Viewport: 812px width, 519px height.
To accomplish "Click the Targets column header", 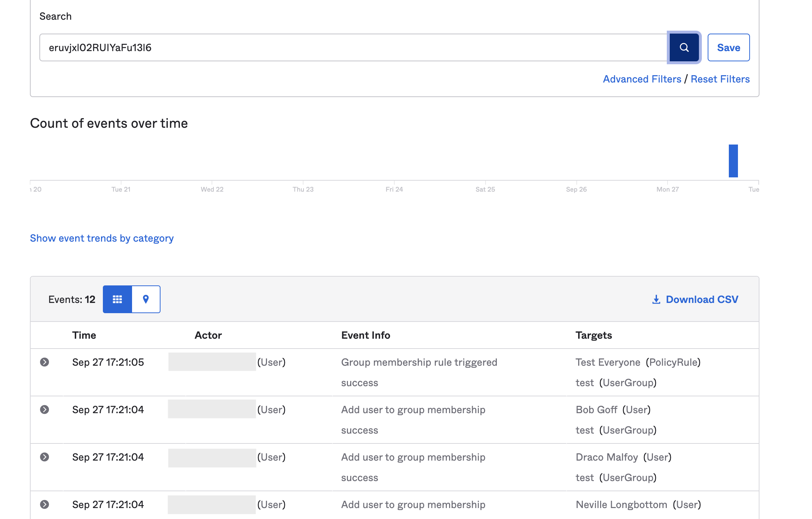I will 593,335.
